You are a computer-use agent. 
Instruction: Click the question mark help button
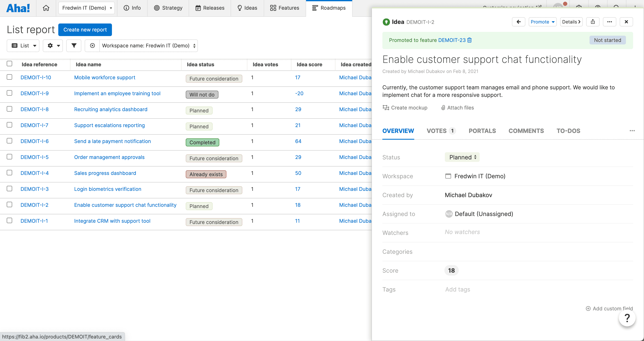click(x=627, y=318)
